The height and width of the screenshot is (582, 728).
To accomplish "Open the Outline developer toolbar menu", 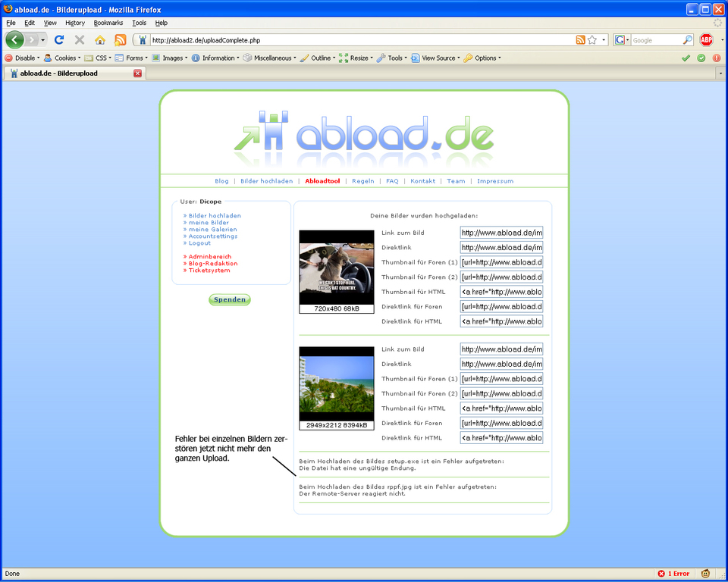I will point(318,58).
